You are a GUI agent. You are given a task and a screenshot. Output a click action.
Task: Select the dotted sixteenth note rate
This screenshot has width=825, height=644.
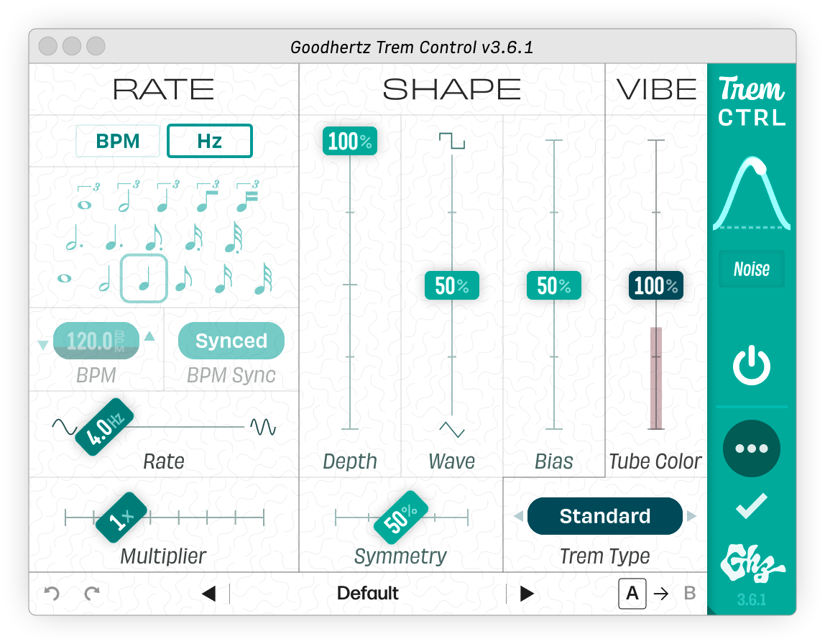[x=193, y=238]
